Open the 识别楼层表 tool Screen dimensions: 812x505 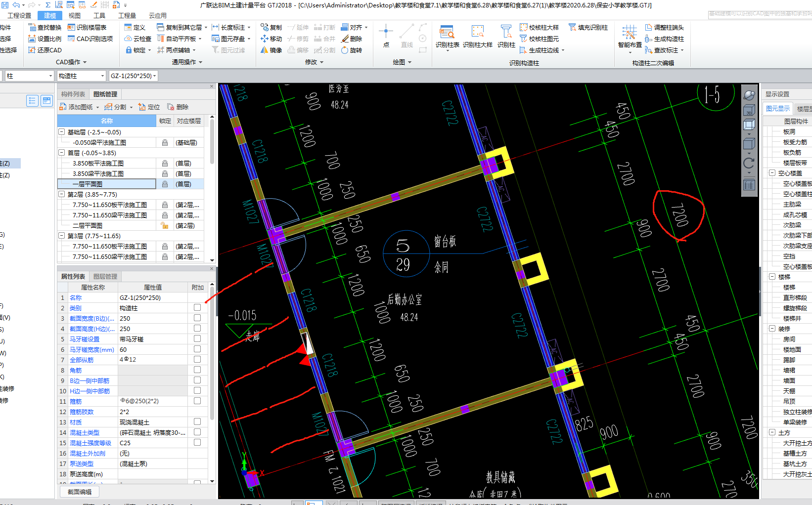point(87,27)
